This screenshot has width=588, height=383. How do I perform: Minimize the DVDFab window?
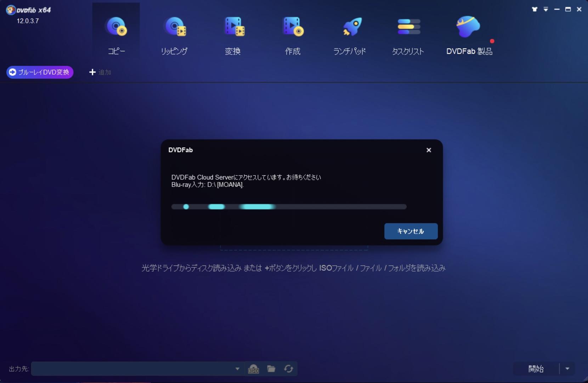point(557,9)
